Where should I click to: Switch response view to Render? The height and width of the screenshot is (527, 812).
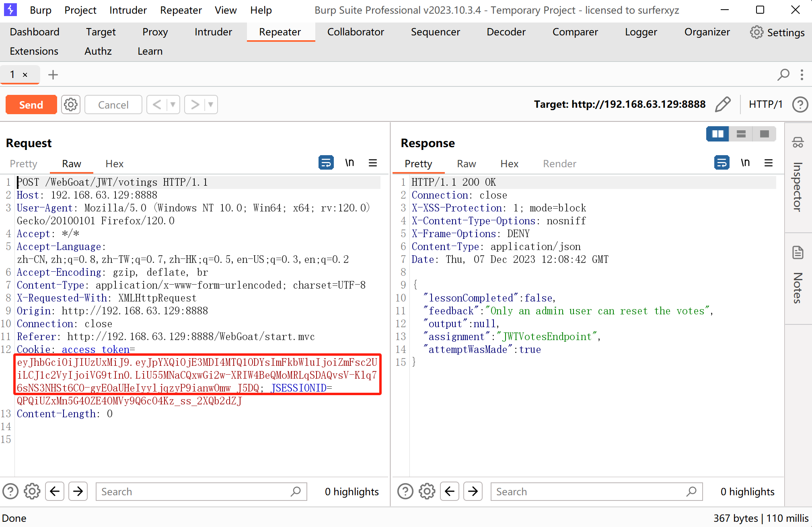[x=559, y=164]
